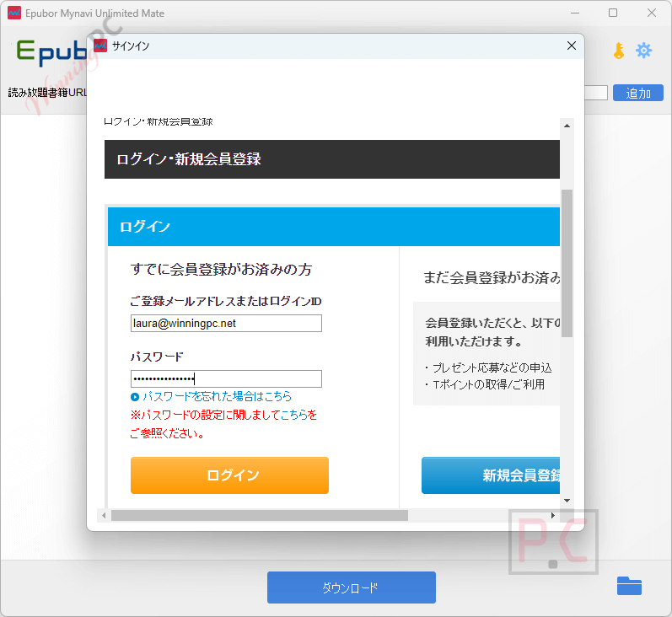Screen dimensions: 672x617
Task: Click the email address input field
Action: tap(226, 323)
